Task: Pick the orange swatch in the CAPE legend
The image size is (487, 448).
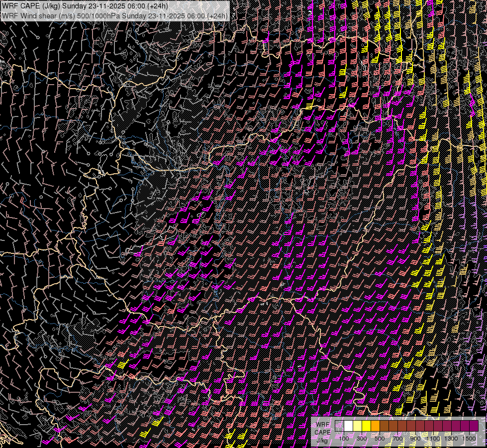Action: pyautogui.click(x=376, y=426)
